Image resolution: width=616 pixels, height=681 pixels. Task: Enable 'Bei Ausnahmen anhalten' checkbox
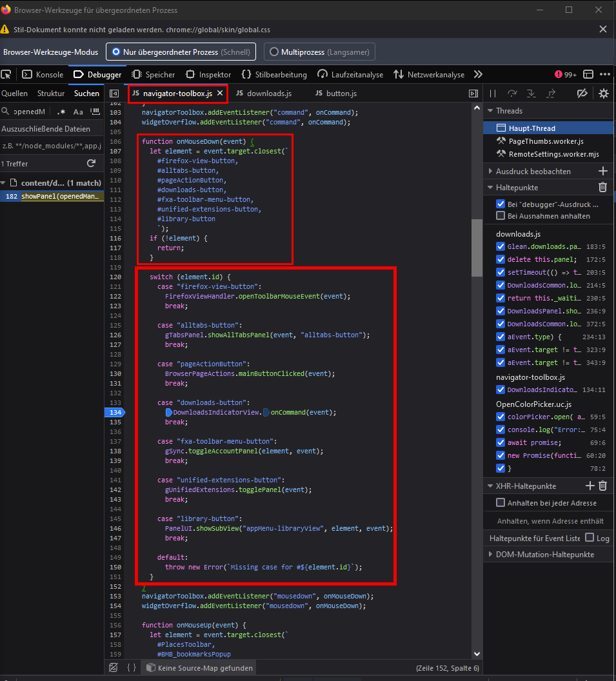(501, 216)
